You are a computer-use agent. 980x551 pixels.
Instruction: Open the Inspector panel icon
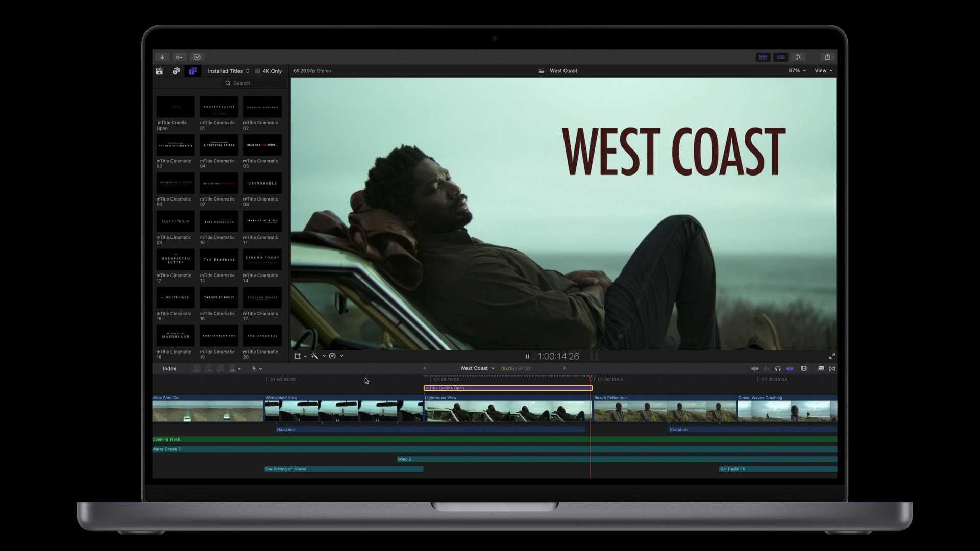[799, 57]
